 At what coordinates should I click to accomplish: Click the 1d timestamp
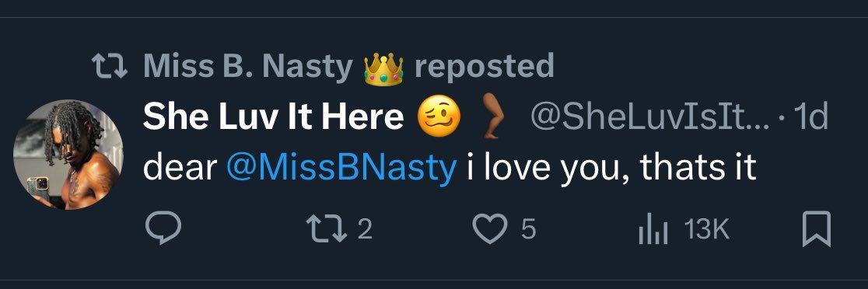[x=811, y=117]
